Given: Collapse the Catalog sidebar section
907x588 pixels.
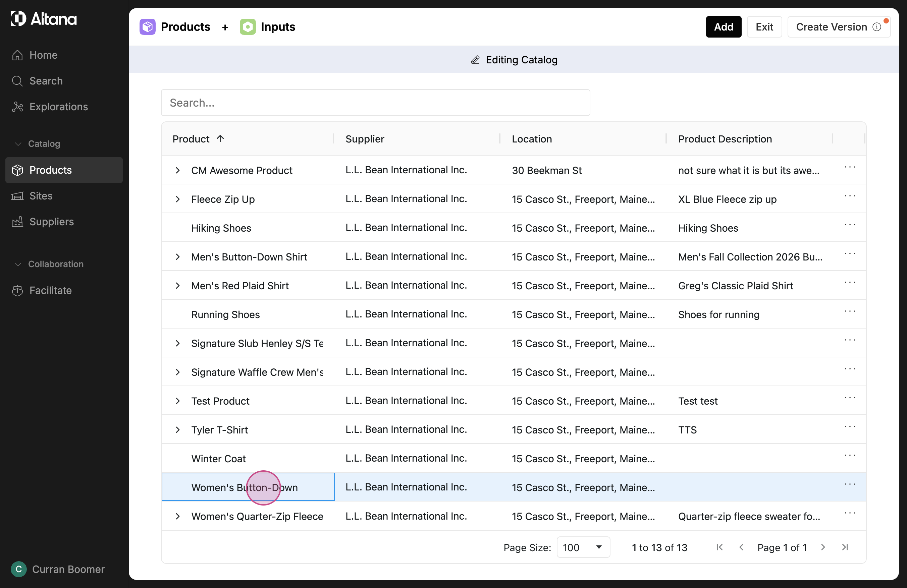Looking at the screenshot, I should (x=18, y=143).
